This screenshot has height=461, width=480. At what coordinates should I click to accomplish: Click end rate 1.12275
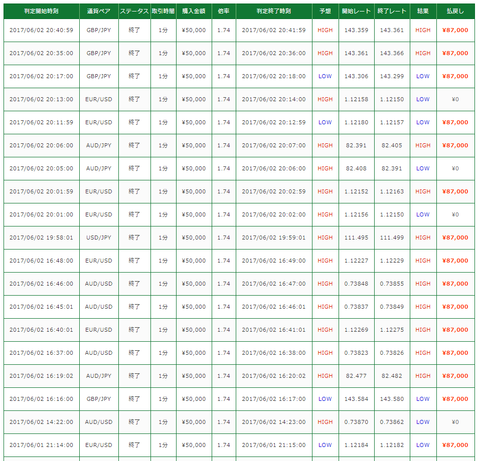pos(392,330)
